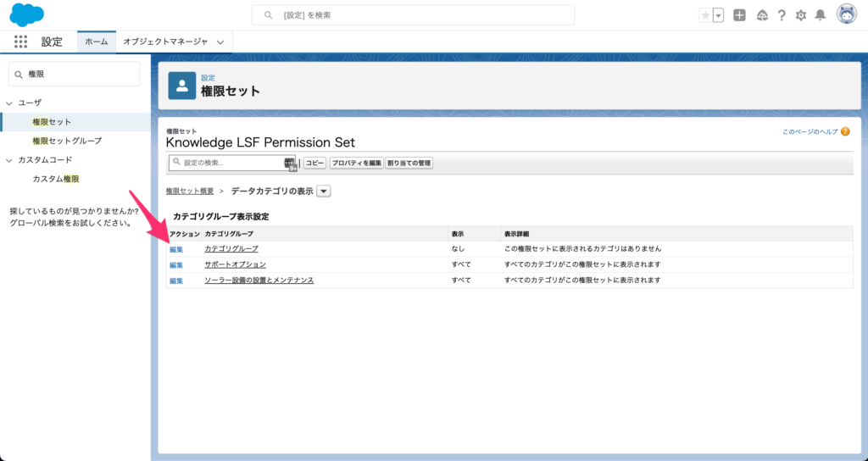Click the 表示詳細 column header
This screenshot has height=461, width=868.
(x=516, y=234)
